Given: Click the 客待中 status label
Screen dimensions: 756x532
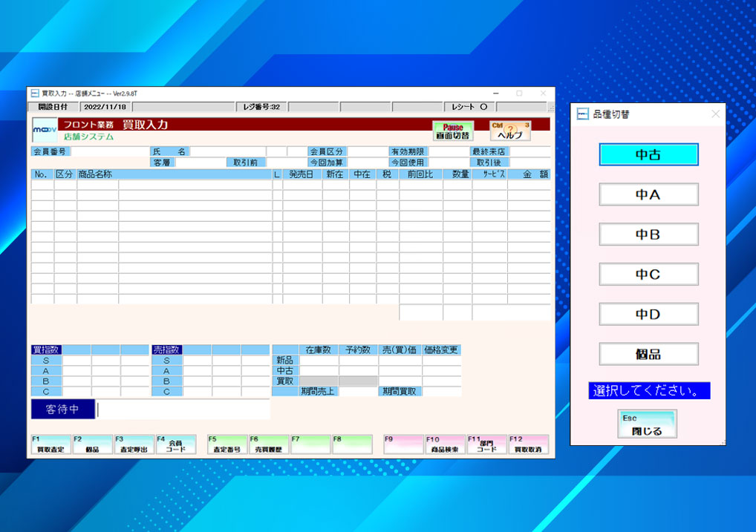Looking at the screenshot, I should (62, 409).
